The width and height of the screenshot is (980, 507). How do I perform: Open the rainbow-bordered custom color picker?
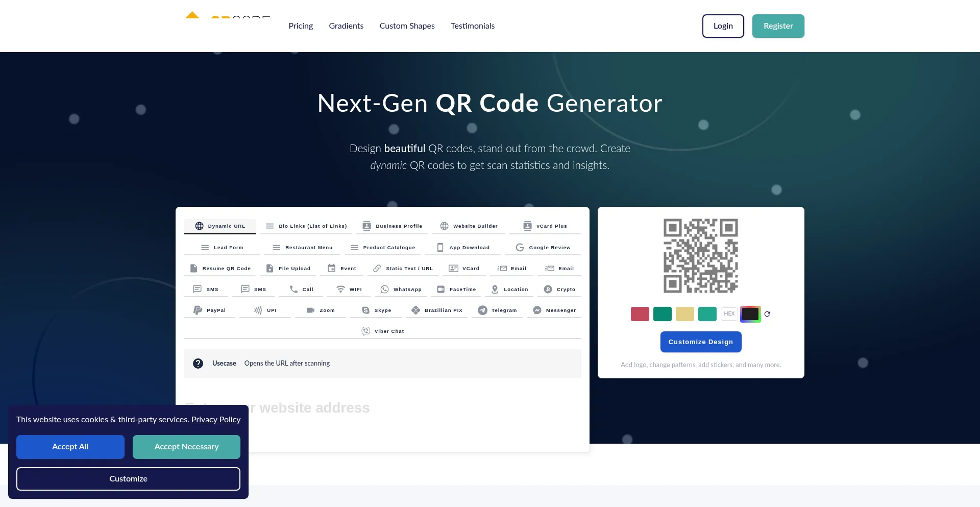point(750,314)
